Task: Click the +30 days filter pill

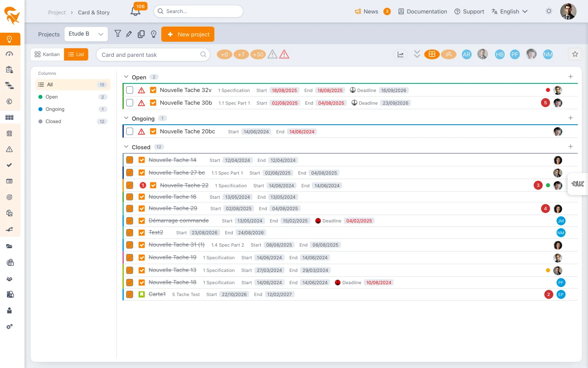Action: 258,54
